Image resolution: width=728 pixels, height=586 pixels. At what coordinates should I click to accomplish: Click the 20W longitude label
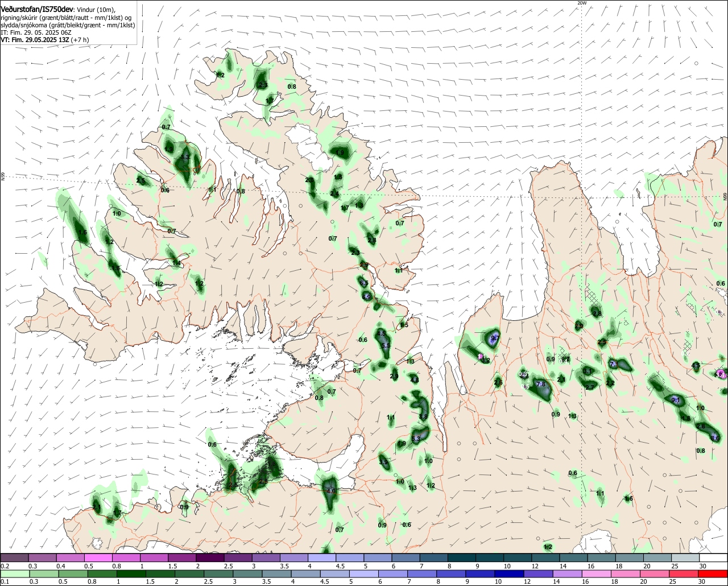click(581, 3)
